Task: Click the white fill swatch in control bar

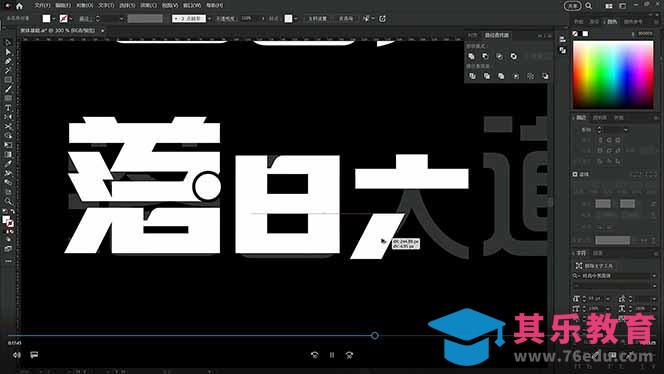Action: [46, 19]
